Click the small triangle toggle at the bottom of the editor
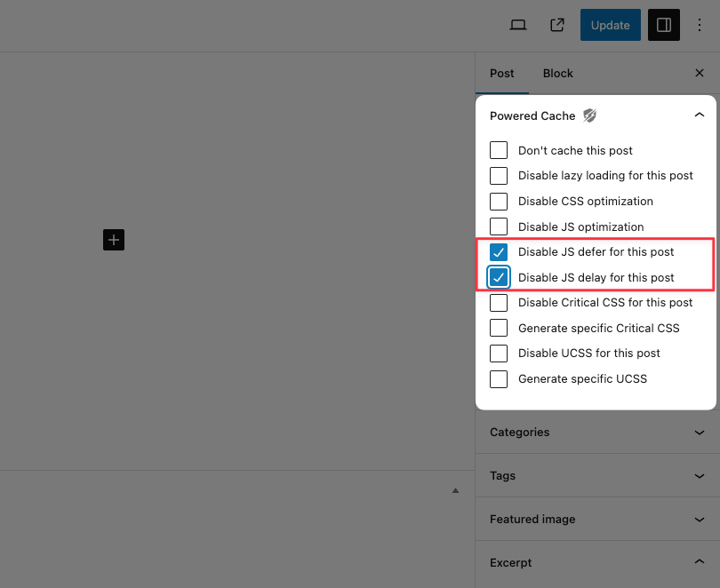 tap(455, 490)
